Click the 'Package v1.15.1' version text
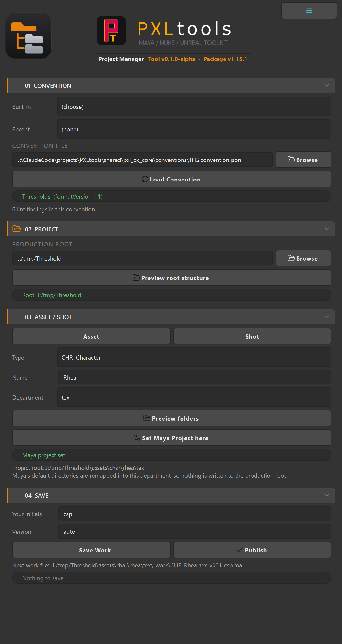Viewport: 342px width, 644px height. 225,59
